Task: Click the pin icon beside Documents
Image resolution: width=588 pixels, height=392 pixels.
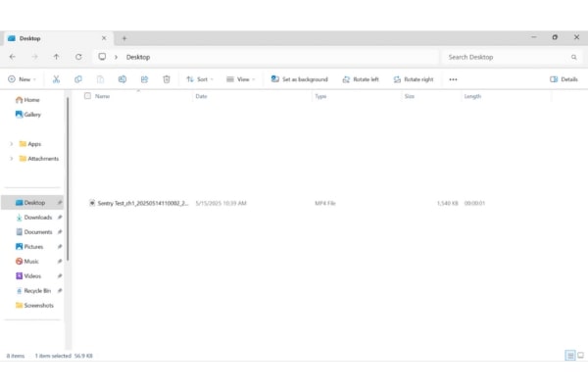Action: pos(60,232)
